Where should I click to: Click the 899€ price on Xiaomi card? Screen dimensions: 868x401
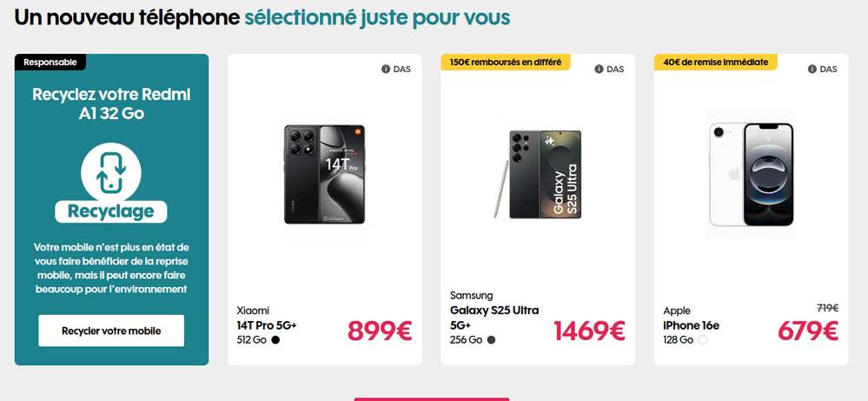[x=380, y=331]
